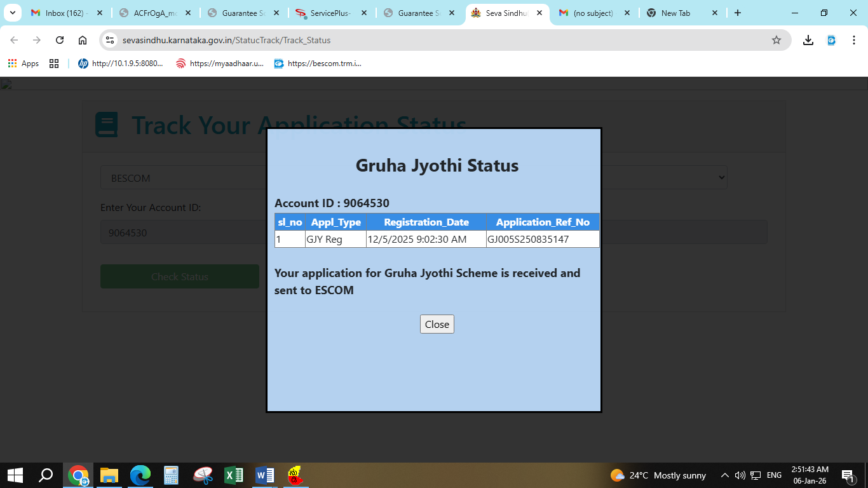Open Google Chrome from the taskbar

[78, 475]
